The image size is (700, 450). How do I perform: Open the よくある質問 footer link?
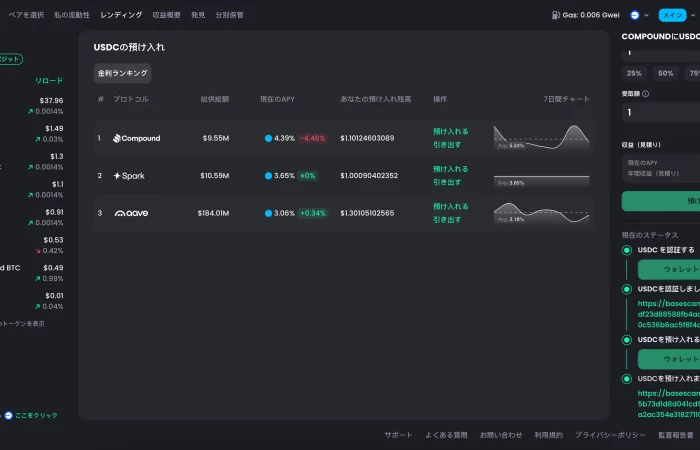pos(446,435)
